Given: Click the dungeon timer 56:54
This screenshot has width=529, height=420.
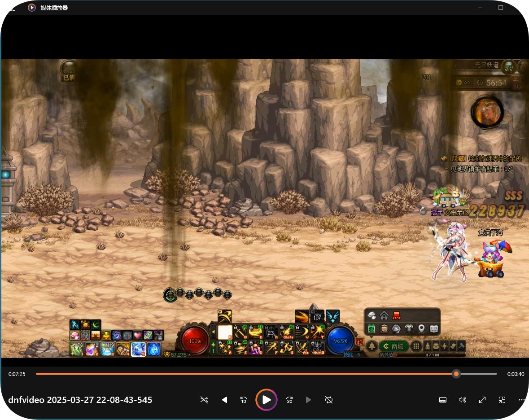Looking at the screenshot, I should [x=496, y=83].
